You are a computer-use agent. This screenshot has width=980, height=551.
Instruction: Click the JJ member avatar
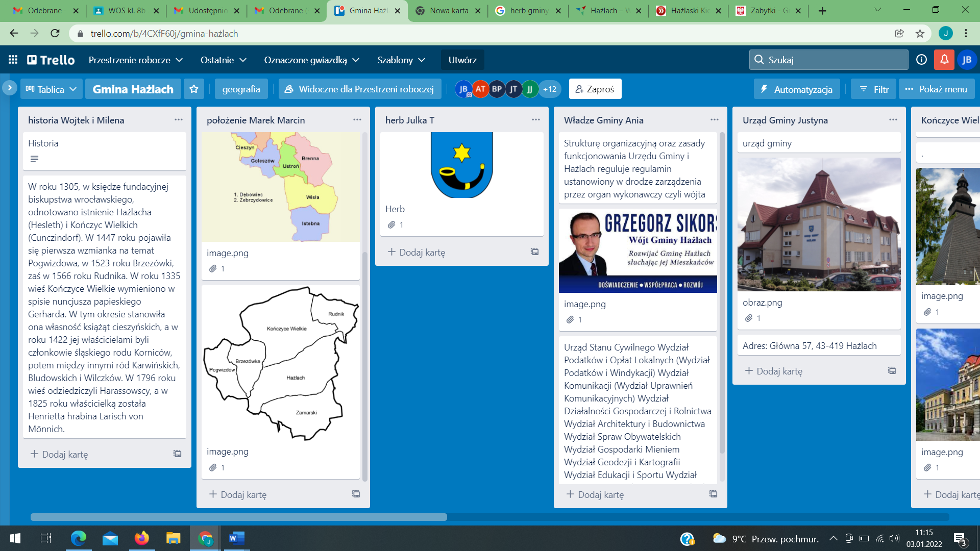point(530,89)
